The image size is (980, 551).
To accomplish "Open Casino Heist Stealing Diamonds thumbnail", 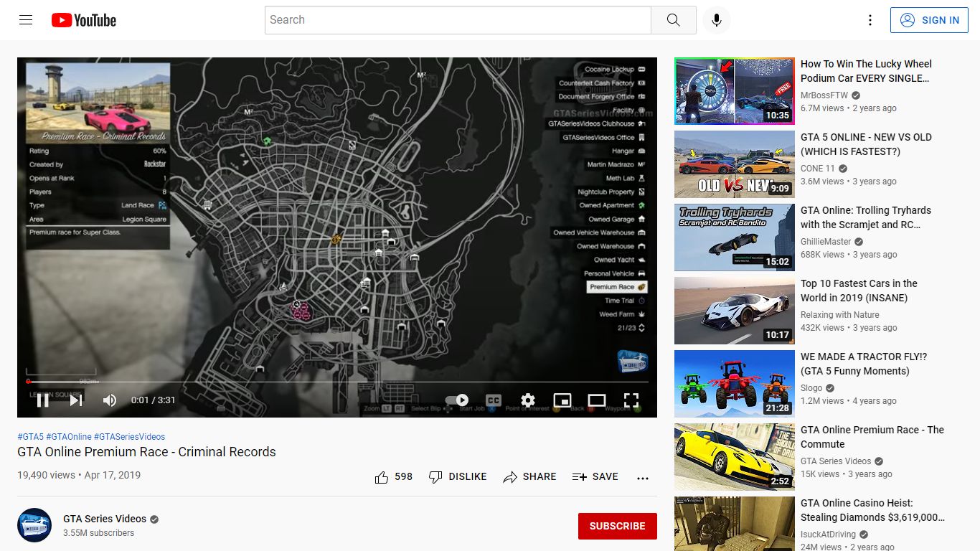I will 735,524.
